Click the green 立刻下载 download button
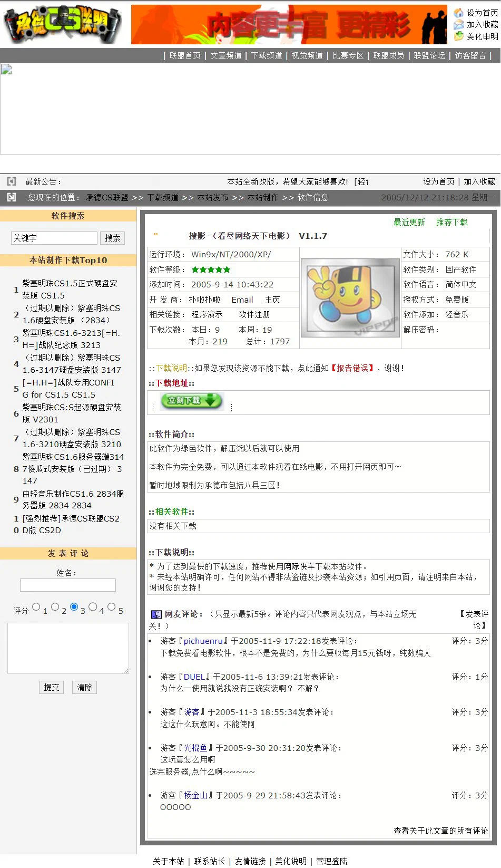The image size is (501, 868). pos(192,401)
